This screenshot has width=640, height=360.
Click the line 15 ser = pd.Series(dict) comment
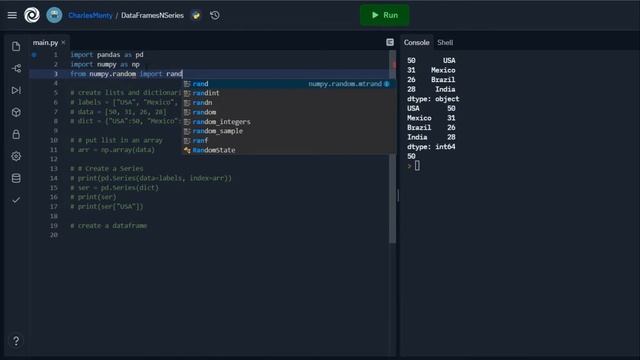[x=114, y=188]
